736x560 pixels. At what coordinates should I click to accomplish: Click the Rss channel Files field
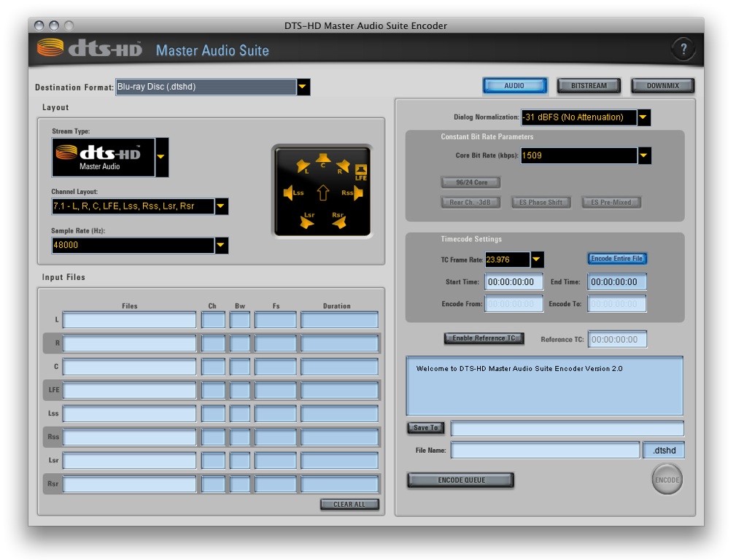(130, 437)
